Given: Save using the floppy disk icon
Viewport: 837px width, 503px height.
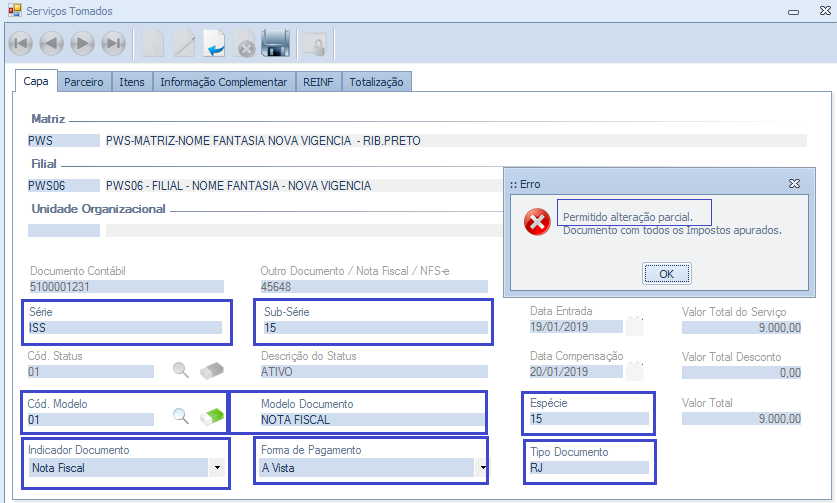Looking at the screenshot, I should click(x=275, y=43).
